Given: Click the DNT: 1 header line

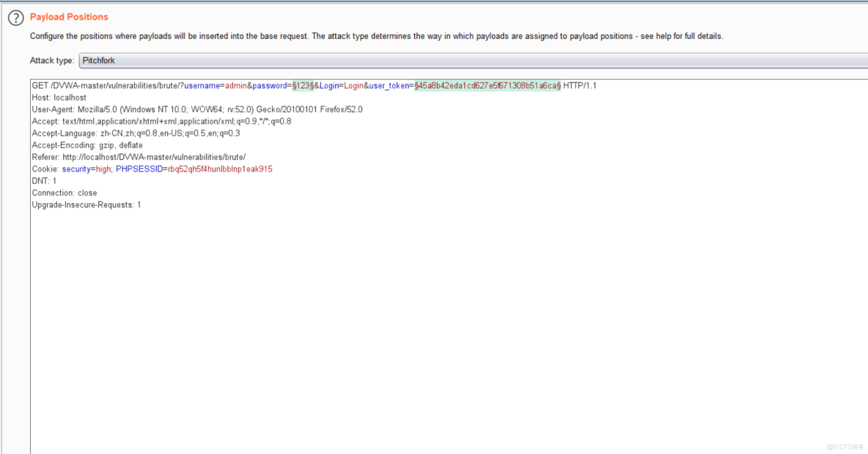Looking at the screenshot, I should [43, 180].
